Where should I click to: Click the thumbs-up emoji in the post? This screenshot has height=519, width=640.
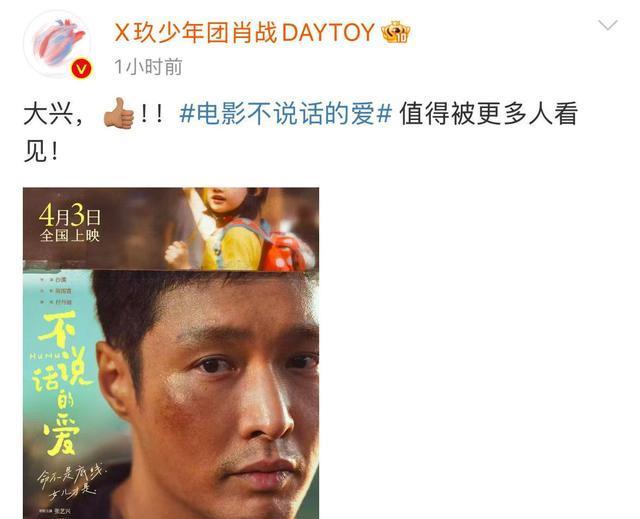coord(118,113)
